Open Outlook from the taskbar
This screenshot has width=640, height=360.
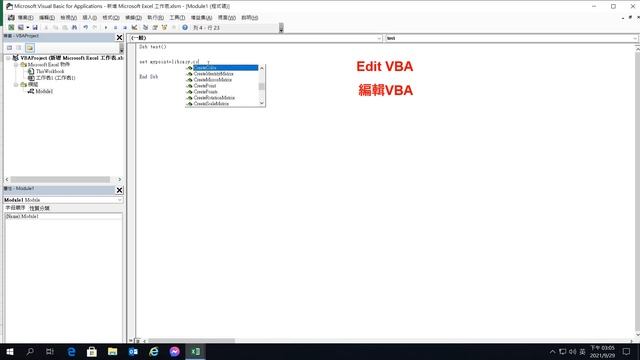pos(133,351)
